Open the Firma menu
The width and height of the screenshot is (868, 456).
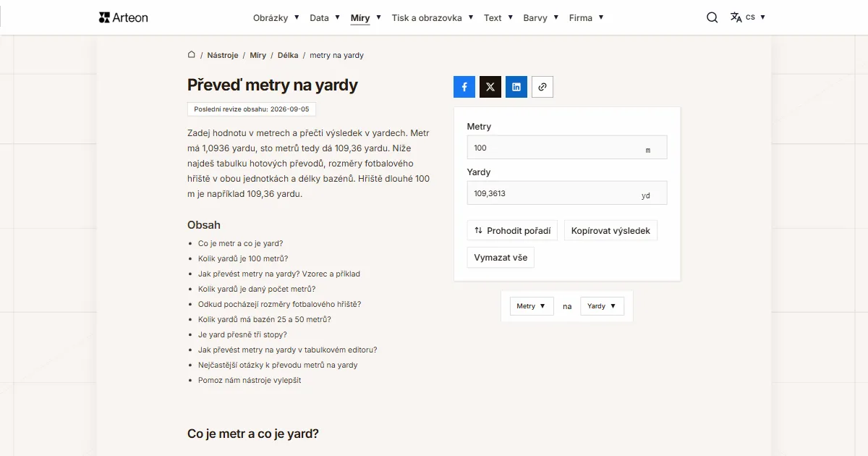[x=587, y=17]
